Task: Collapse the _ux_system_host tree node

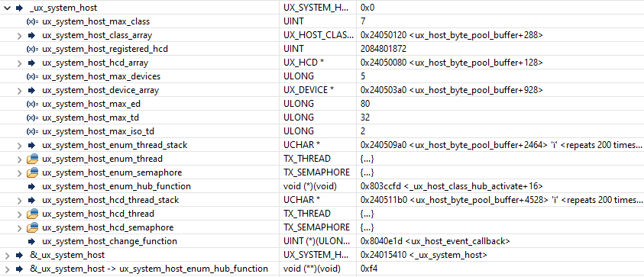Action: click(x=7, y=8)
